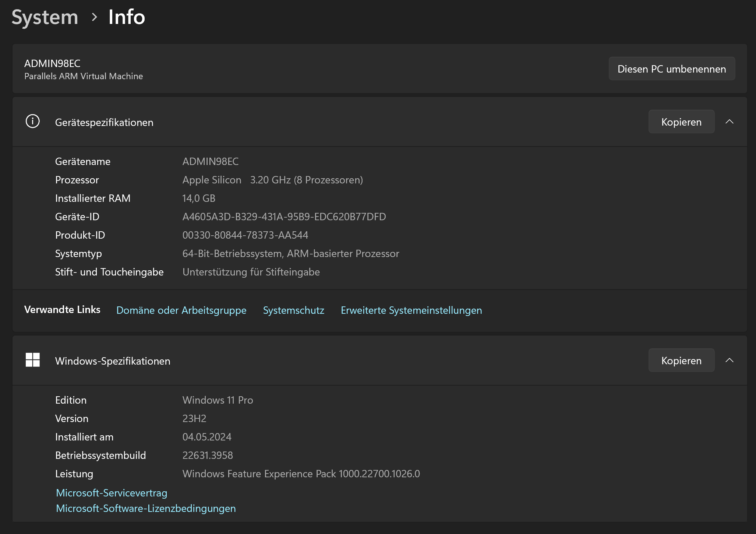Click the Geräte-ID label
Image resolution: width=756 pixels, height=534 pixels.
(77, 217)
